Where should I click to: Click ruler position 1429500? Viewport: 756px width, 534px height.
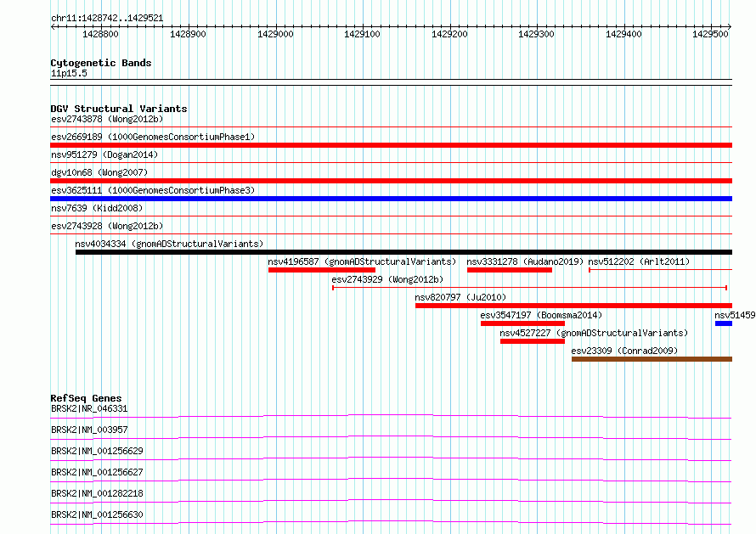[x=710, y=34]
